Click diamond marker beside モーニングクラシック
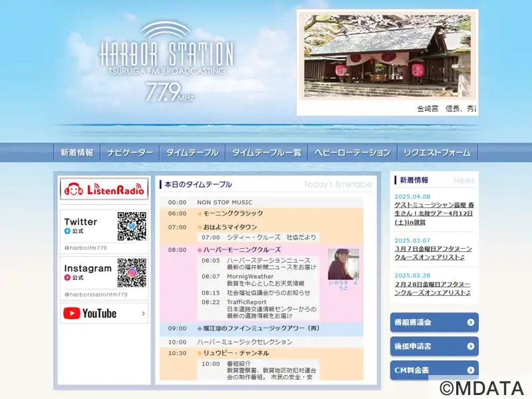This screenshot has width=532, height=399. point(199,213)
